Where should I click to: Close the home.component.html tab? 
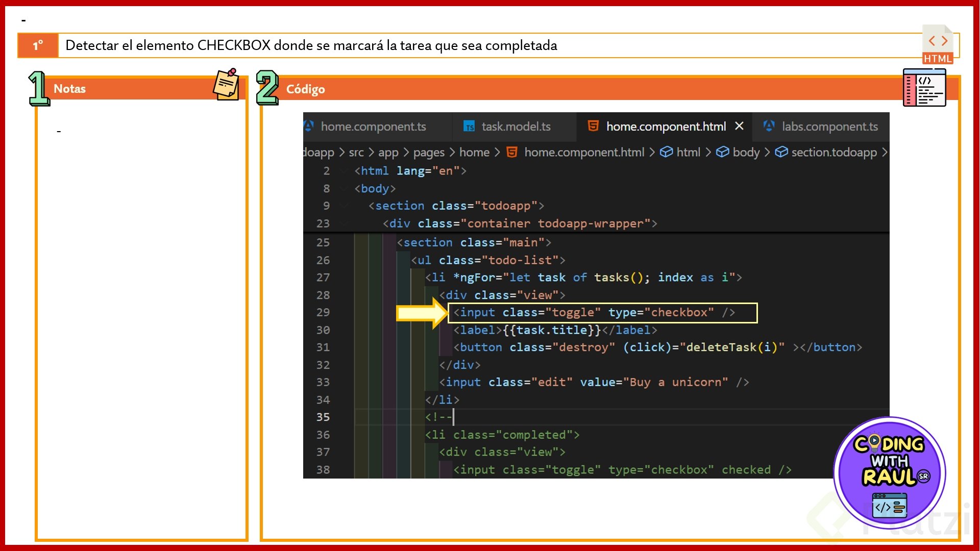pyautogui.click(x=739, y=126)
